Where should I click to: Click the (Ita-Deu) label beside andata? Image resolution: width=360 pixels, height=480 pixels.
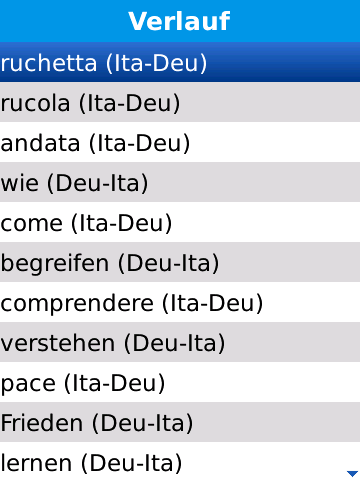pyautogui.click(x=140, y=143)
